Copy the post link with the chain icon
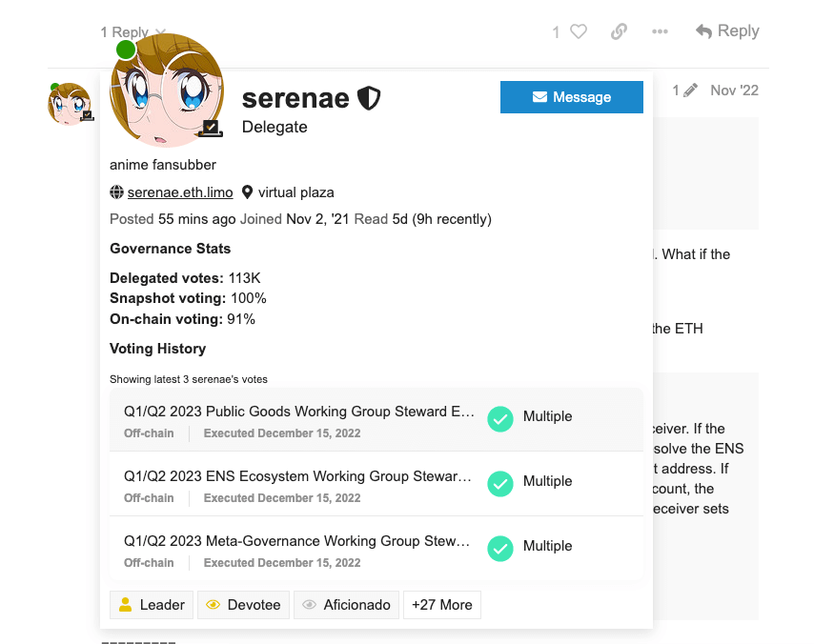814x644 pixels. (619, 30)
